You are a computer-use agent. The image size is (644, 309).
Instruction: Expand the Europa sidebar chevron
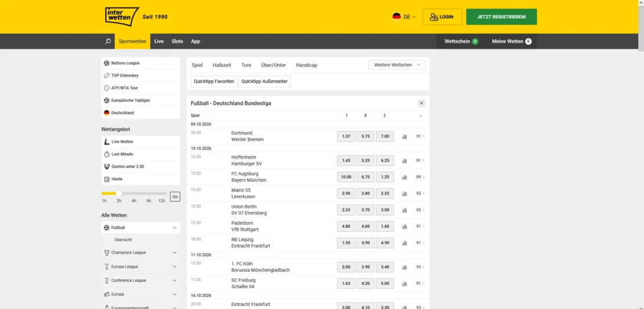pos(175,294)
